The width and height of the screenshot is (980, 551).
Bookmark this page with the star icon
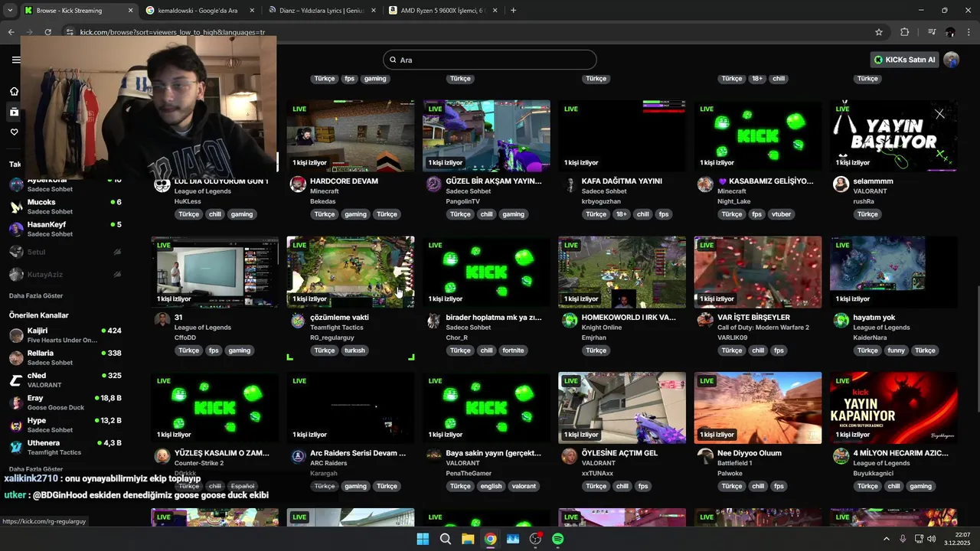point(879,32)
